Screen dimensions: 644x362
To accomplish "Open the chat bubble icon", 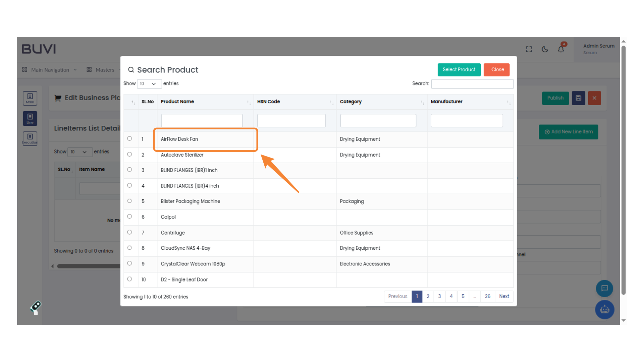I will 604,288.
